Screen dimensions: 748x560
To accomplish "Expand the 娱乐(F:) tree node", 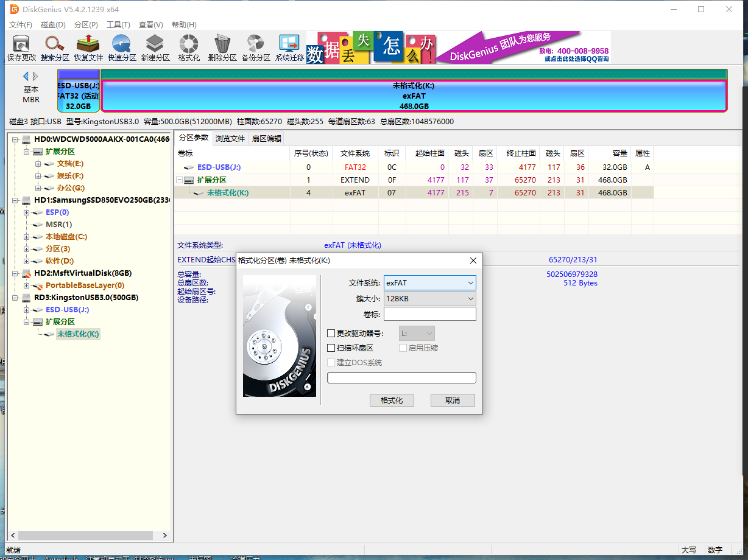I will tap(38, 176).
